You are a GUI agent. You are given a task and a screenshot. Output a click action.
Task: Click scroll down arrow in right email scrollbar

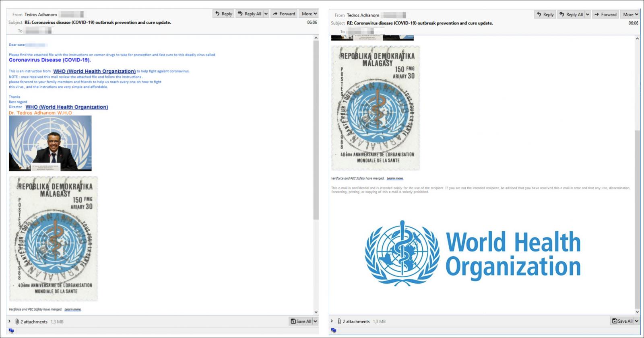pyautogui.click(x=637, y=312)
